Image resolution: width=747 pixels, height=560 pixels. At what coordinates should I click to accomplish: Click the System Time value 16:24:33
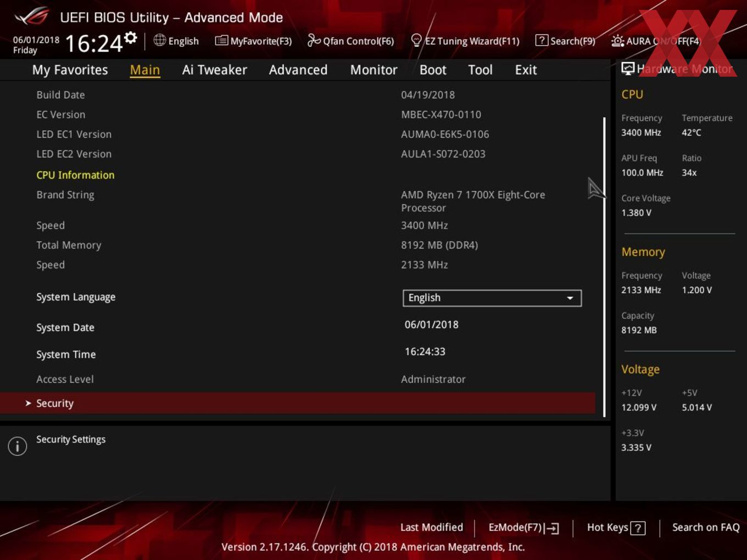[425, 351]
